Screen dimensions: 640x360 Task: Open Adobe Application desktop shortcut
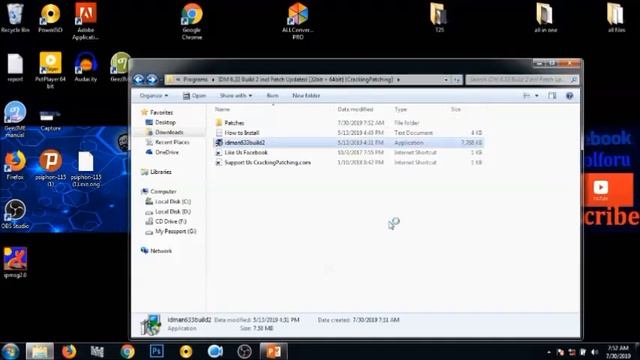tap(86, 21)
